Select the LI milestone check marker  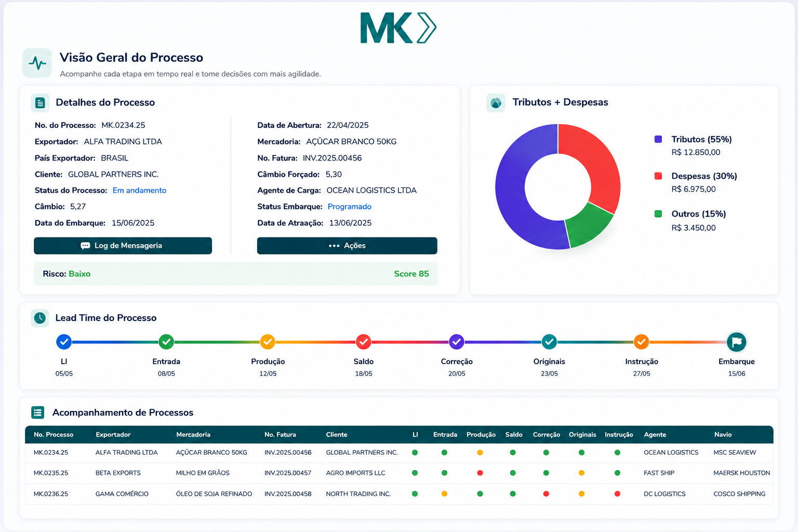[x=64, y=342]
